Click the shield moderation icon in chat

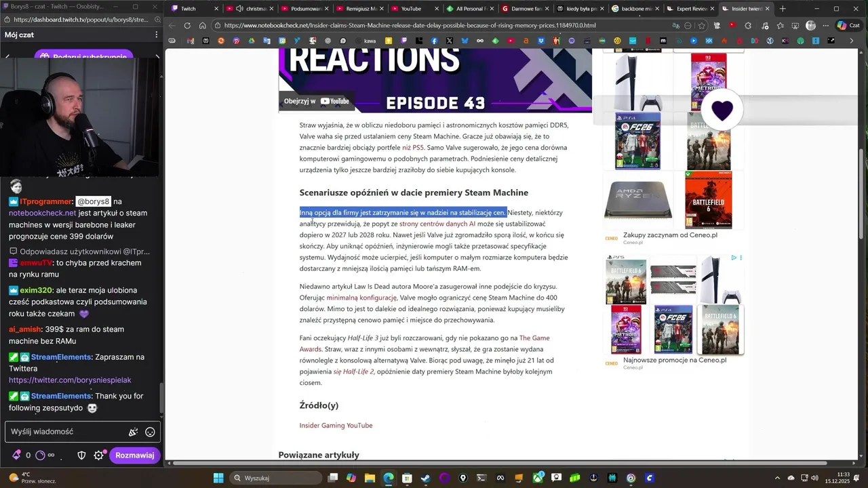(81, 455)
